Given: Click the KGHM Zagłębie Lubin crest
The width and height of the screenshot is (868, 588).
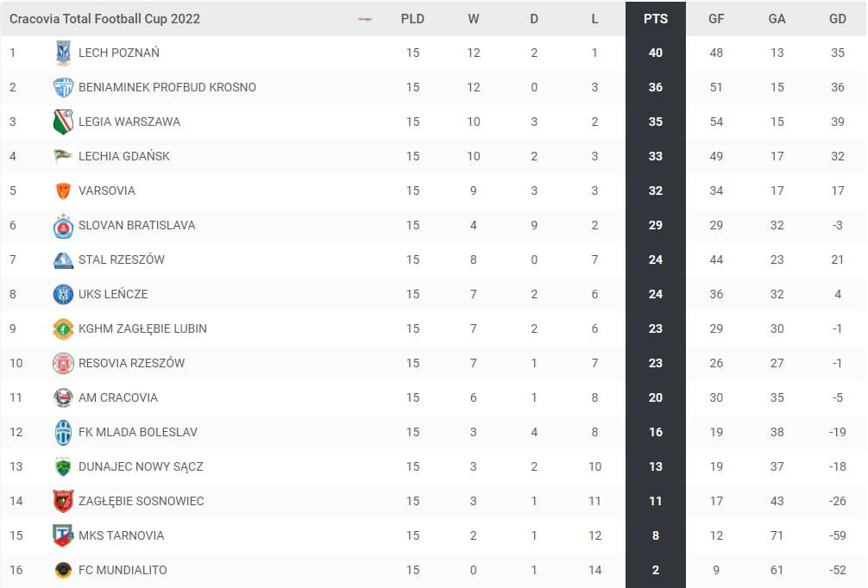Looking at the screenshot, I should pyautogui.click(x=63, y=329).
